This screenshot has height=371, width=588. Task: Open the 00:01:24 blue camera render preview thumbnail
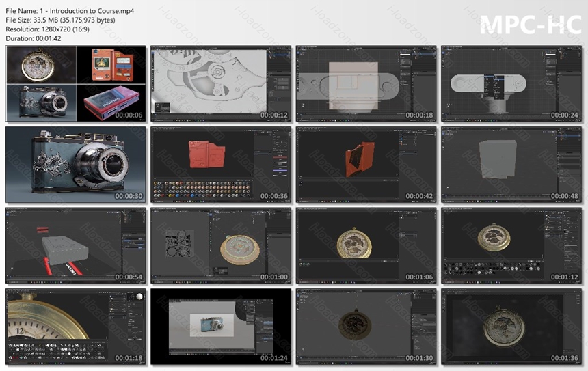[x=221, y=327]
